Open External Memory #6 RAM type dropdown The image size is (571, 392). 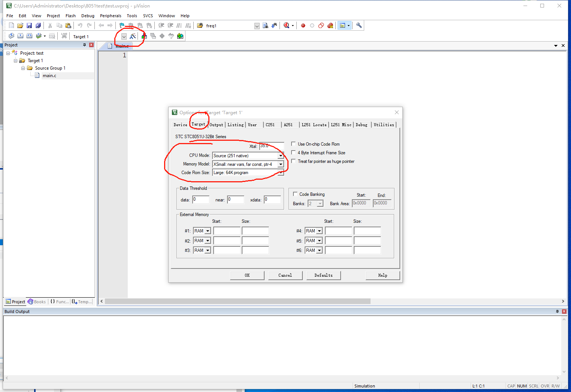pyautogui.click(x=319, y=250)
